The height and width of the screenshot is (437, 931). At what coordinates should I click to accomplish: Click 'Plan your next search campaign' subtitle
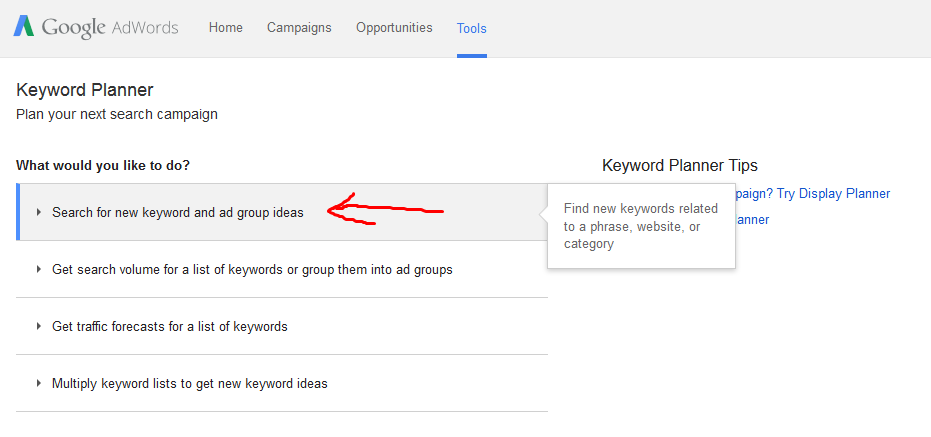pos(117,114)
